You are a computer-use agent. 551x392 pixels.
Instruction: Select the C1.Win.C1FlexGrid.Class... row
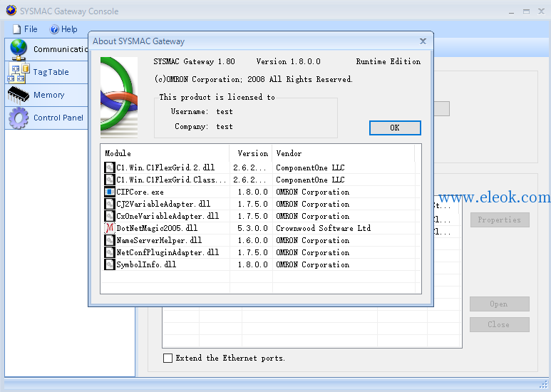tap(259, 180)
